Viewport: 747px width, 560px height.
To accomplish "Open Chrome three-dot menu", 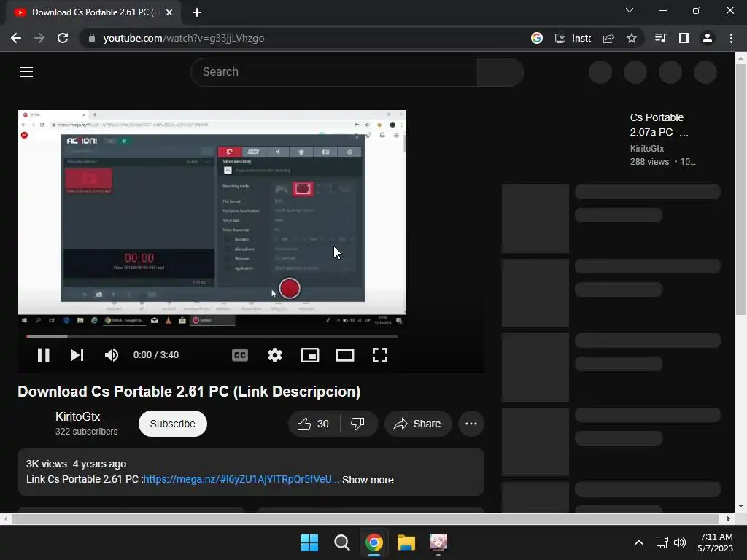I will [x=731, y=38].
